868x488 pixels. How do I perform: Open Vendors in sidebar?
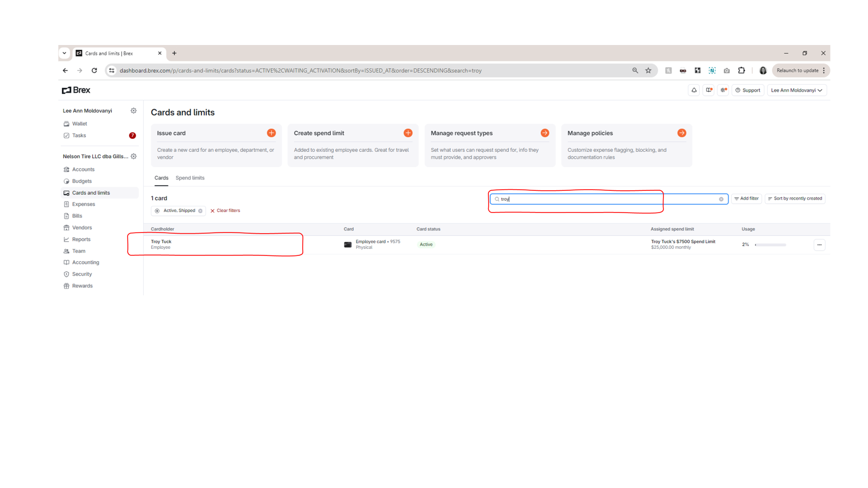pos(82,228)
